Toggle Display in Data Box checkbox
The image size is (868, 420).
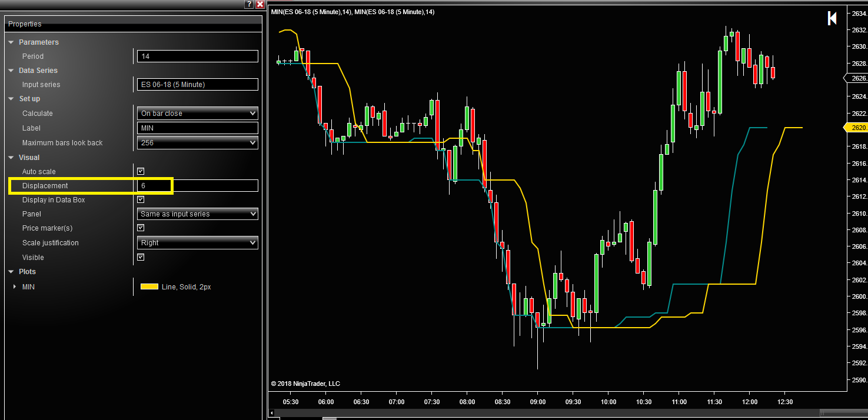click(141, 200)
